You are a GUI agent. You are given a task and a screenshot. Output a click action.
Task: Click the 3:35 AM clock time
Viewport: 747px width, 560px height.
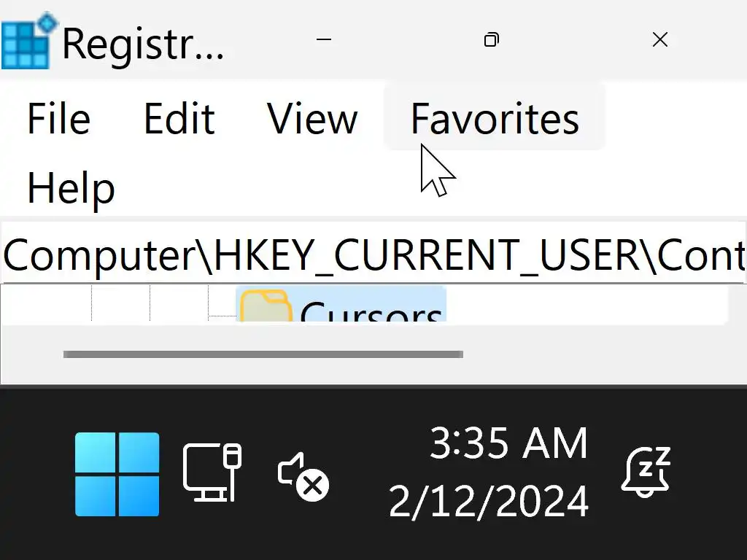pyautogui.click(x=508, y=443)
